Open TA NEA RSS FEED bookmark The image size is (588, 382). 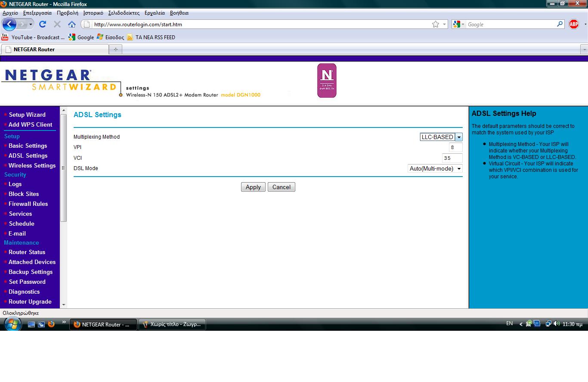pos(151,37)
